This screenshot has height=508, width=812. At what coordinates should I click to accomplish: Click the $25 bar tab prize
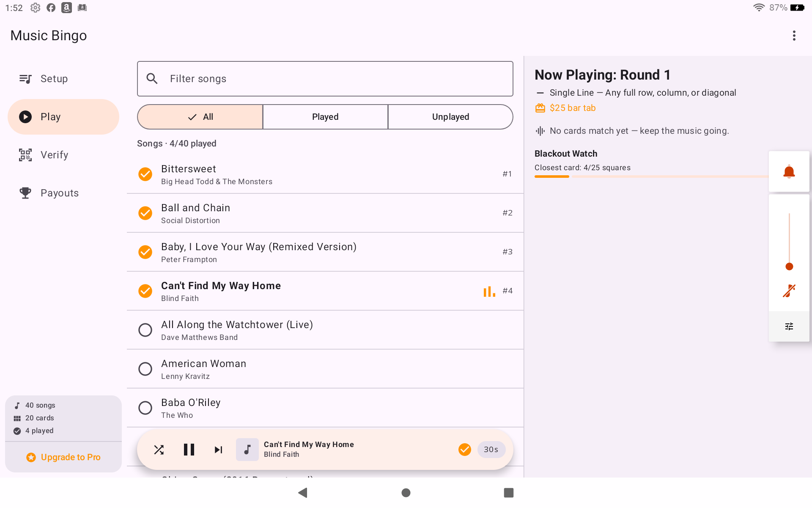573,108
